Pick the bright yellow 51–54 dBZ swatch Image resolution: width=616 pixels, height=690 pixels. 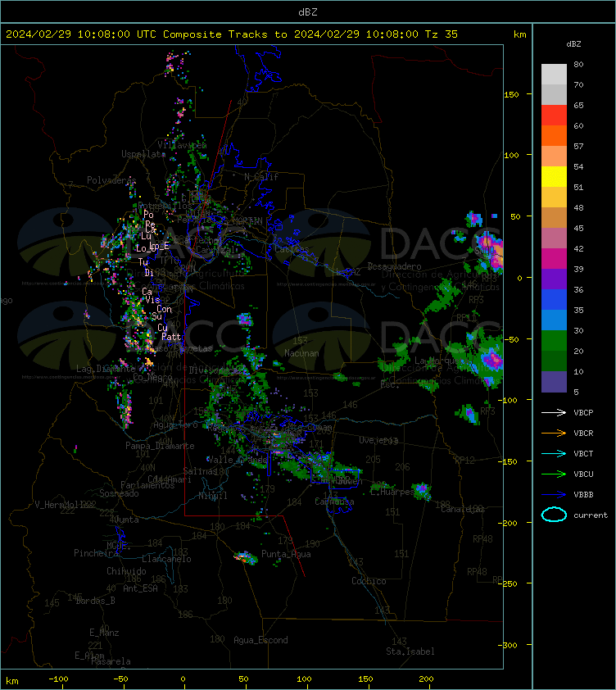coord(554,176)
